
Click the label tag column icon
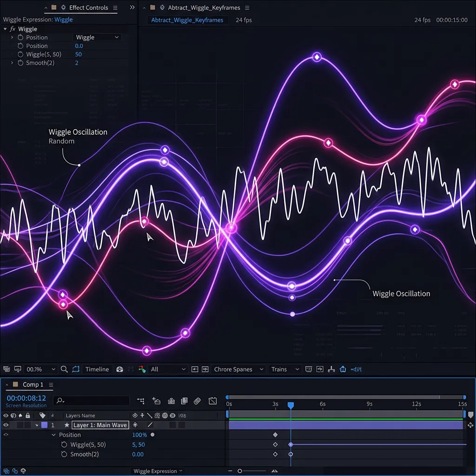pyautogui.click(x=42, y=415)
